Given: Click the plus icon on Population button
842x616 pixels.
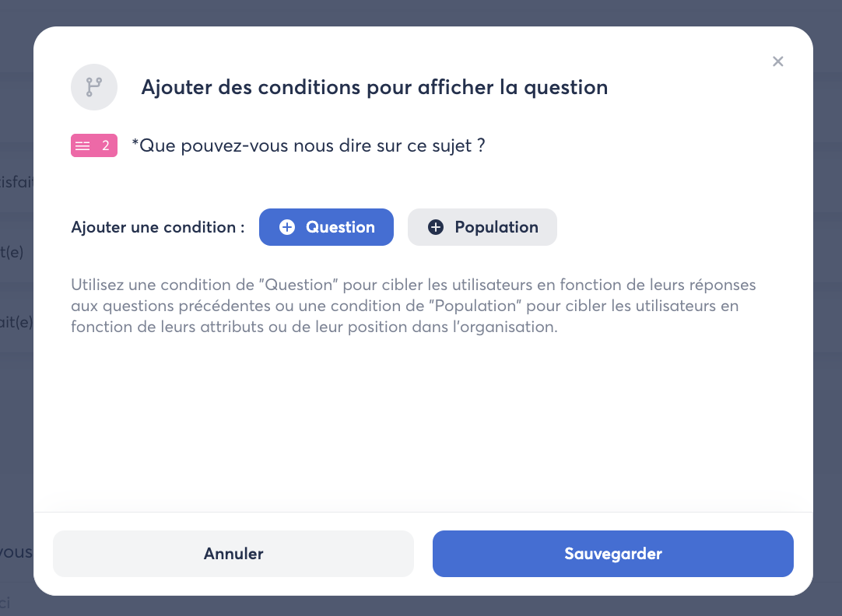Looking at the screenshot, I should (436, 227).
